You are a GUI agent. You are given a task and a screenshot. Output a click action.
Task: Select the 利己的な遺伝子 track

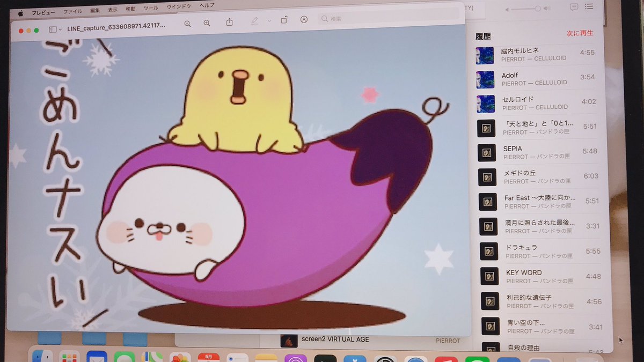tap(541, 301)
